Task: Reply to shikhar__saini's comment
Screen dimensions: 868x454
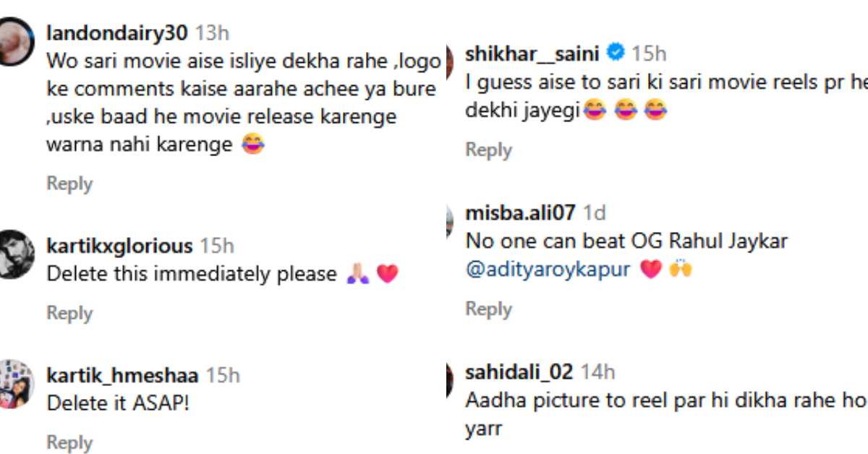Action: point(488,150)
